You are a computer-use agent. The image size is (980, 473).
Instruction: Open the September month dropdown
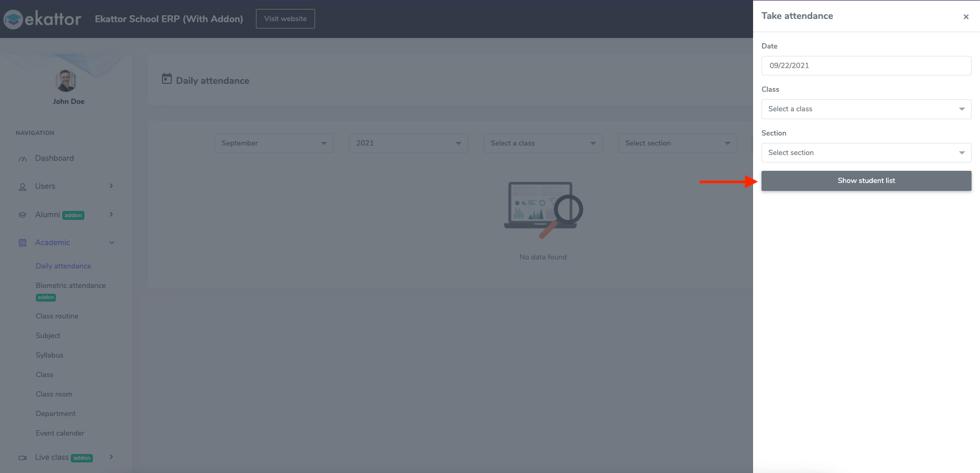coord(274,143)
